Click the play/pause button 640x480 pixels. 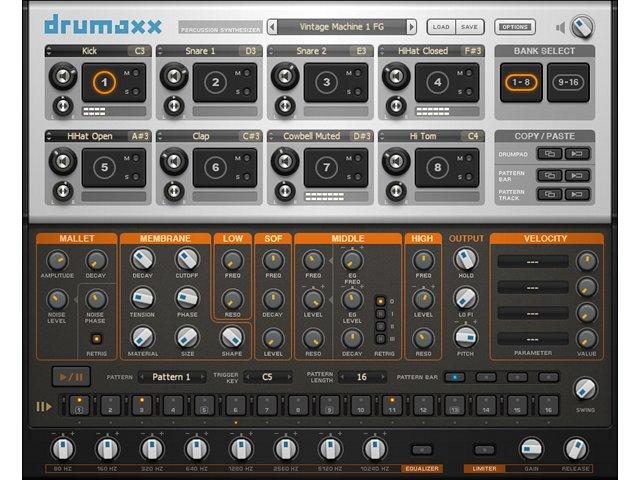click(x=71, y=377)
